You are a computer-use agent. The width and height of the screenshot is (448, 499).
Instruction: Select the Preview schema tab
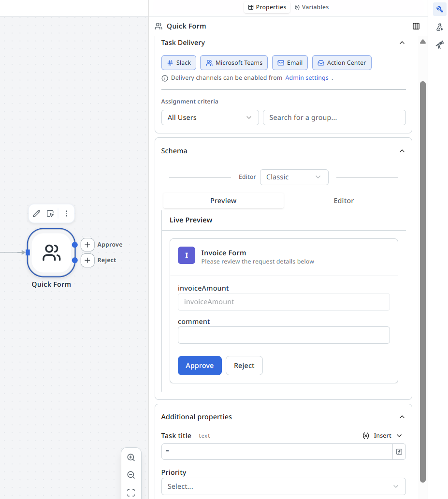click(223, 201)
